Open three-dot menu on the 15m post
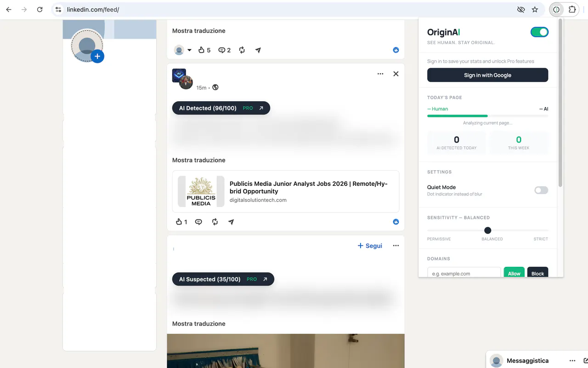 click(380, 74)
